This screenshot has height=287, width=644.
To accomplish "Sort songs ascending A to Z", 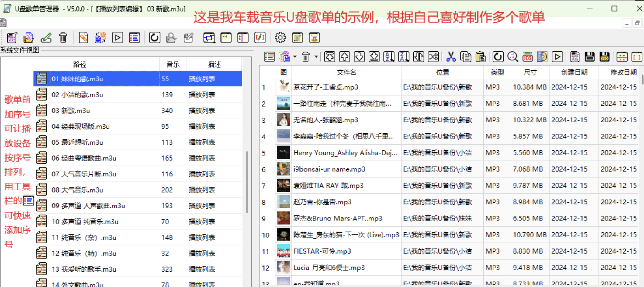I will [x=389, y=56].
